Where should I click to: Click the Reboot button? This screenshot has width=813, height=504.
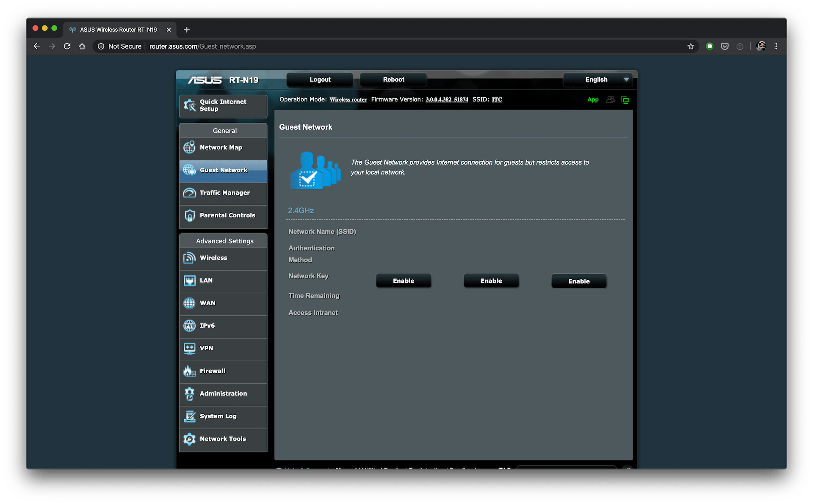click(393, 80)
